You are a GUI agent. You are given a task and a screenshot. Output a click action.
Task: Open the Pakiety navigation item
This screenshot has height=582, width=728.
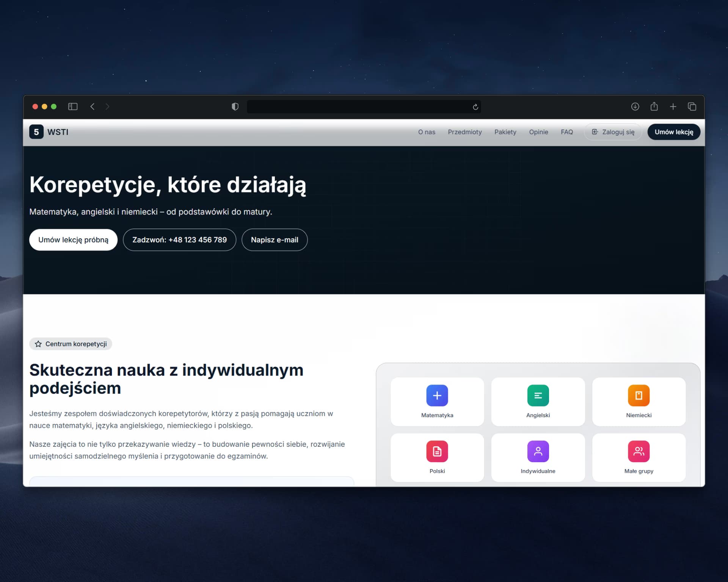pos(505,132)
